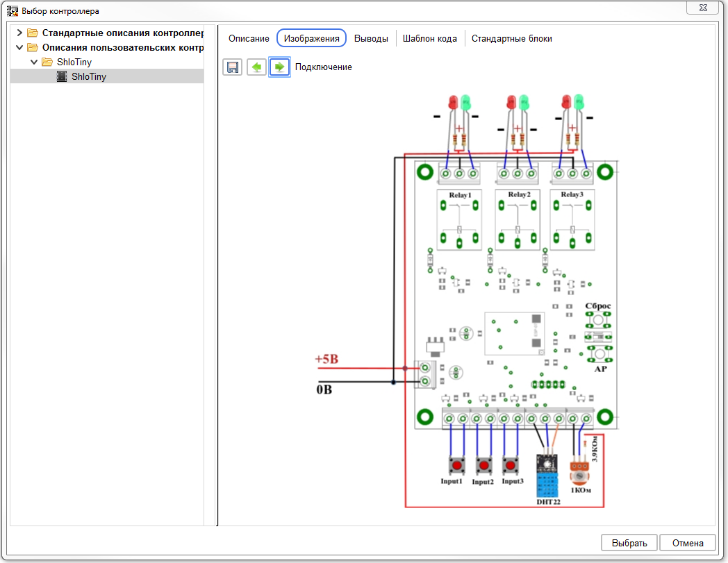Open the Стандартные блоки tab
The width and height of the screenshot is (728, 563).
[512, 38]
